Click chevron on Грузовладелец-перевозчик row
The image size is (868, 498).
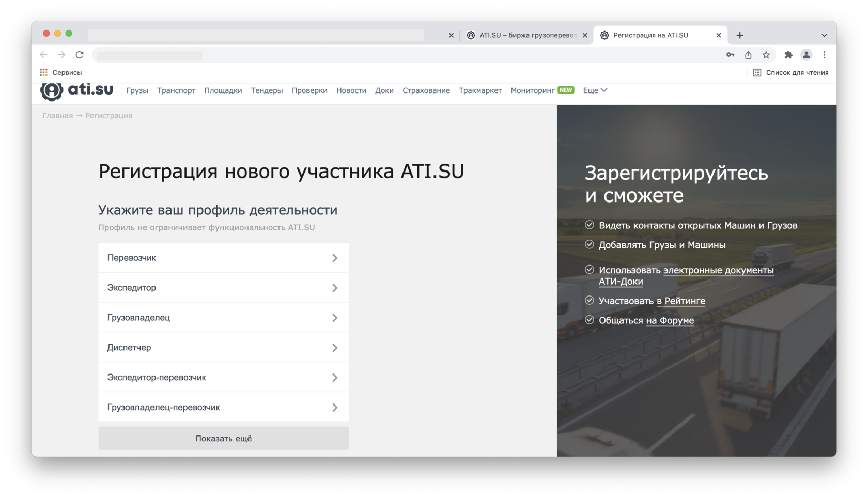coord(335,408)
